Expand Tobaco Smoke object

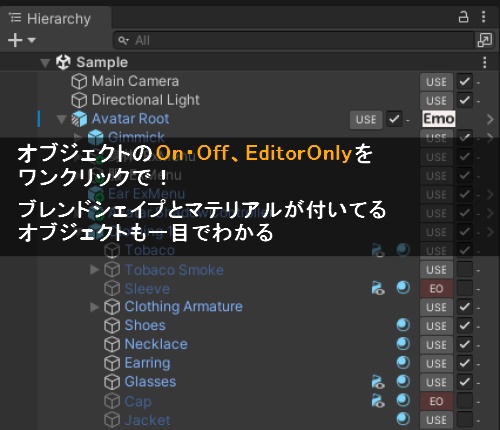click(x=95, y=269)
